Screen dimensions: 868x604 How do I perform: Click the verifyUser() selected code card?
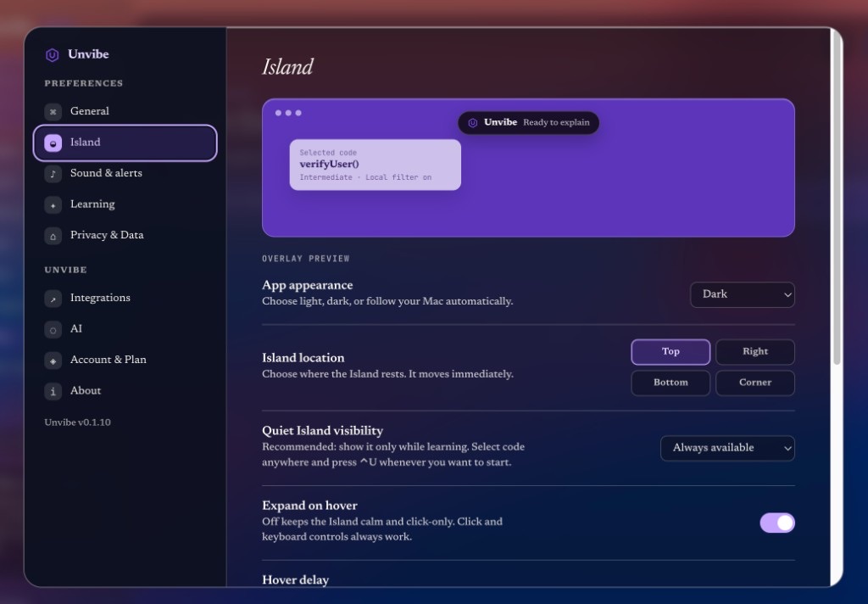point(376,165)
